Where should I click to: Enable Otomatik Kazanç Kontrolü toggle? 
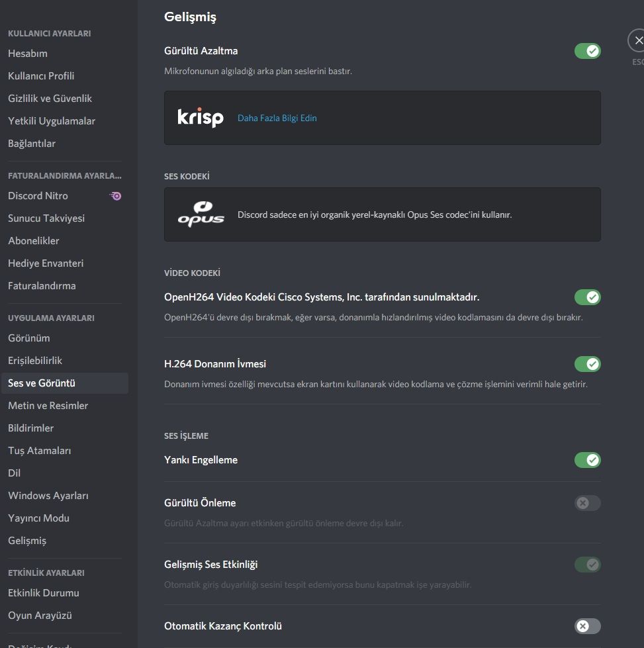(587, 626)
